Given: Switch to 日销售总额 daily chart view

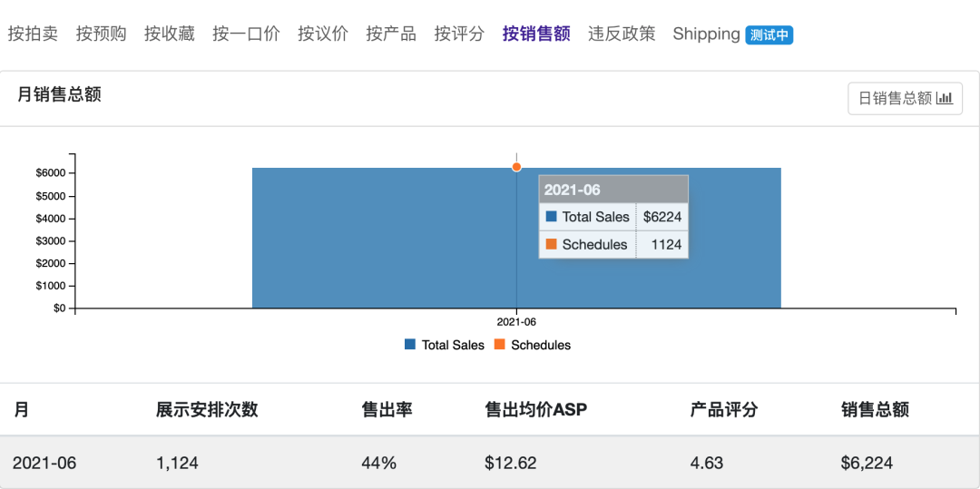Looking at the screenshot, I should coord(905,99).
